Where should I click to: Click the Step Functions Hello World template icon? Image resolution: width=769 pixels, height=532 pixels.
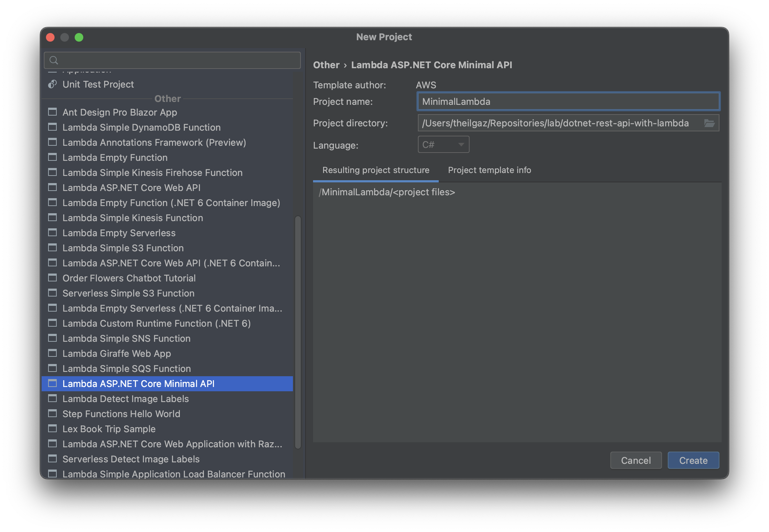click(x=52, y=414)
